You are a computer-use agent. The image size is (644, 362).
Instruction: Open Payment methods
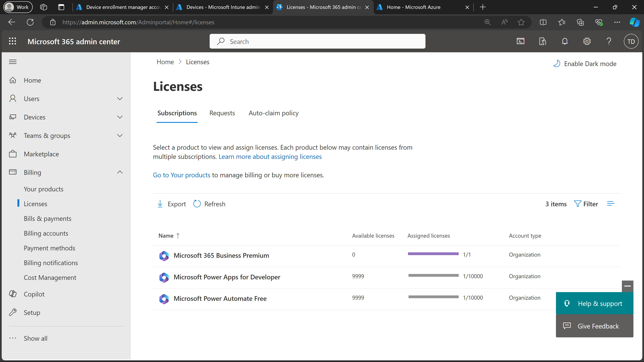click(x=49, y=248)
